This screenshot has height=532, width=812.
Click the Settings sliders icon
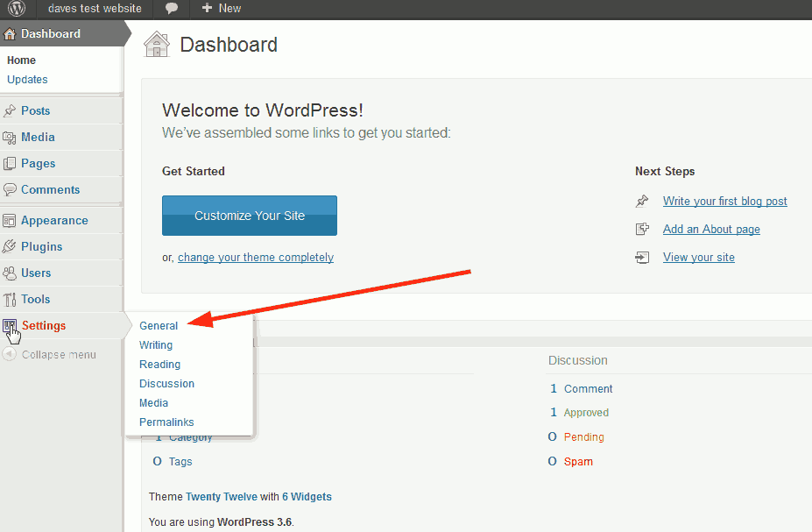click(x=10, y=326)
